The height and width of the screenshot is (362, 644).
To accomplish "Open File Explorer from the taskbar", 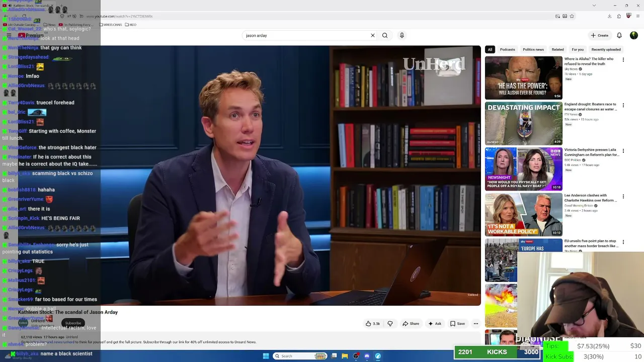I will [x=345, y=356].
